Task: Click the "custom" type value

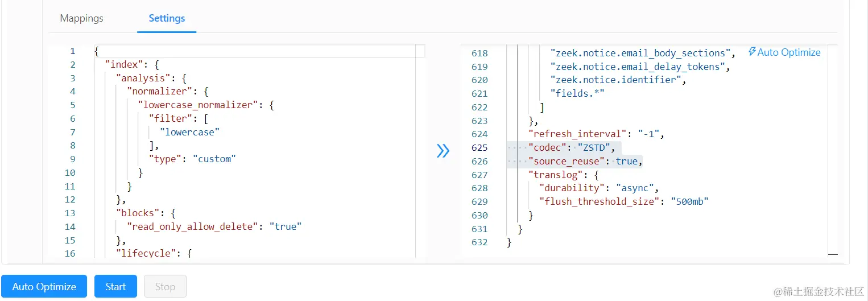Action: point(214,159)
